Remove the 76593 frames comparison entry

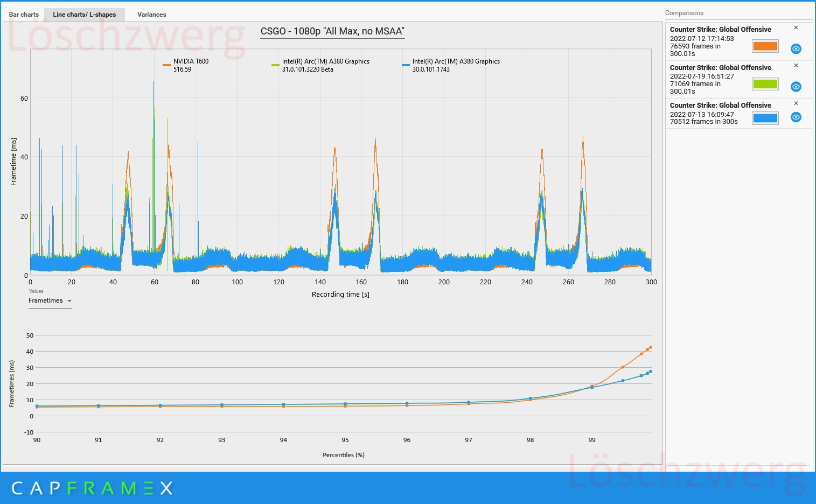(x=796, y=28)
